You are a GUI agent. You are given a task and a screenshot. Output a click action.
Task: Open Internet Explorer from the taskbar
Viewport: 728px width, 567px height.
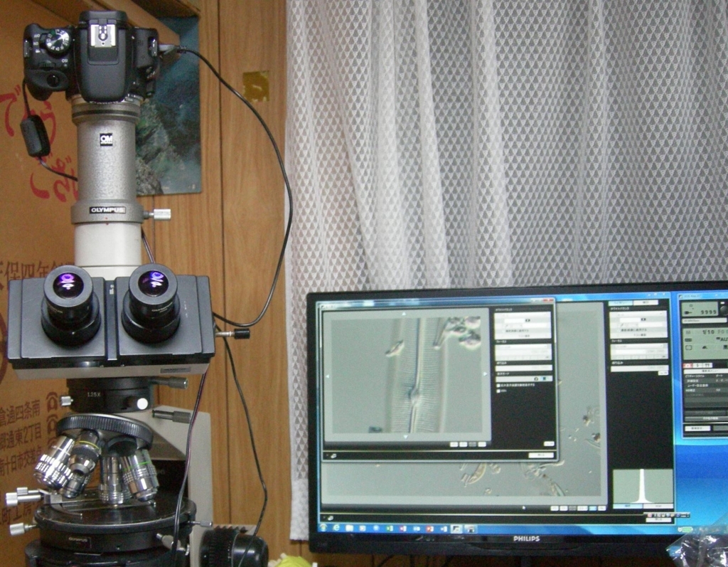click(x=336, y=528)
